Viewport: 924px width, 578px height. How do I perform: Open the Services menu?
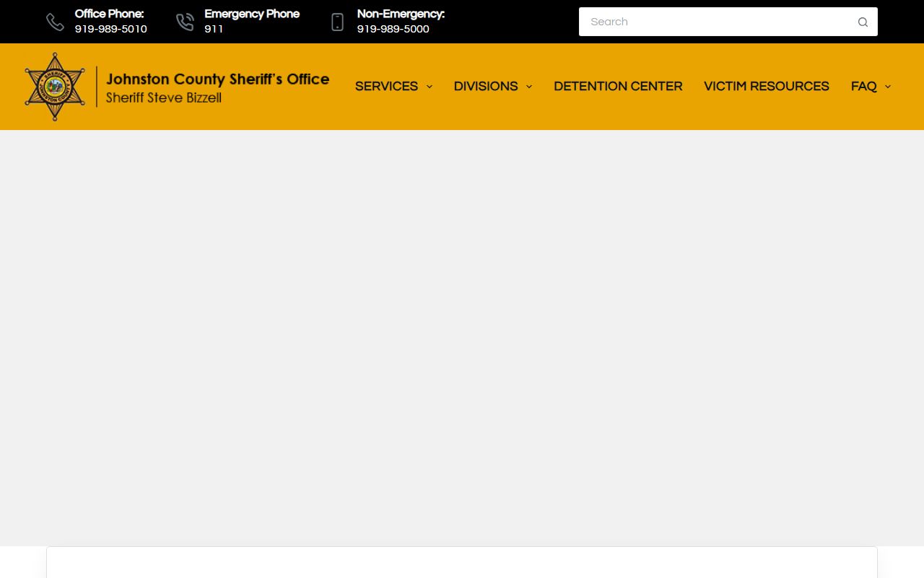click(386, 87)
